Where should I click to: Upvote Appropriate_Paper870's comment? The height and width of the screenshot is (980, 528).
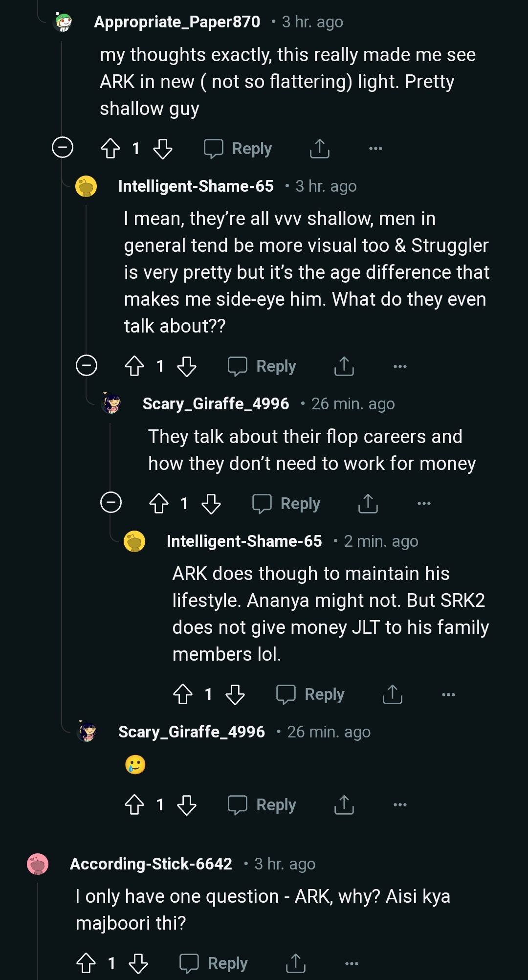[110, 148]
